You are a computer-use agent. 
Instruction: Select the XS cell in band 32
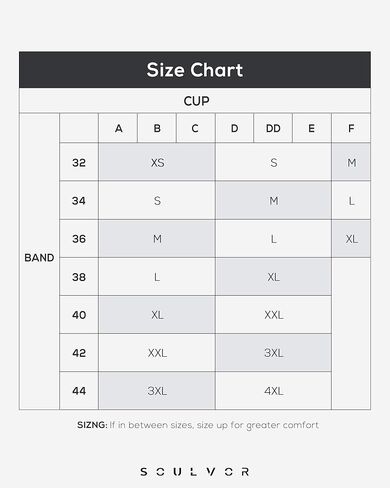tap(157, 162)
